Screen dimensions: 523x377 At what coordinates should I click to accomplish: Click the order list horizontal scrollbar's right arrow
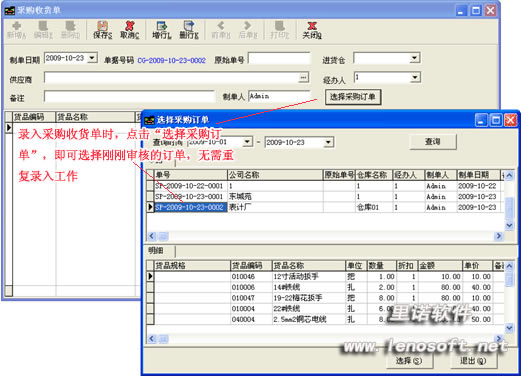tap(499, 236)
